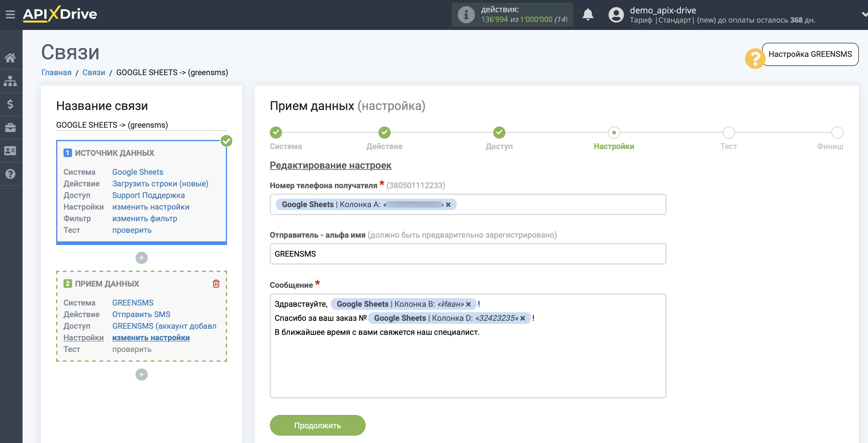Open the Главная breadcrumb link

(x=56, y=72)
